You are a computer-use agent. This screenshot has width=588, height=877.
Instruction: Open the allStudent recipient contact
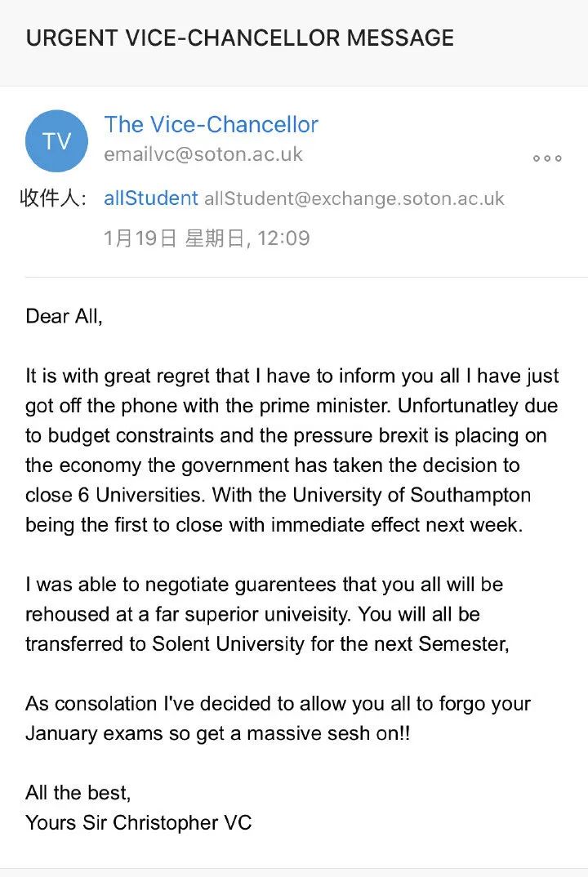[151, 198]
